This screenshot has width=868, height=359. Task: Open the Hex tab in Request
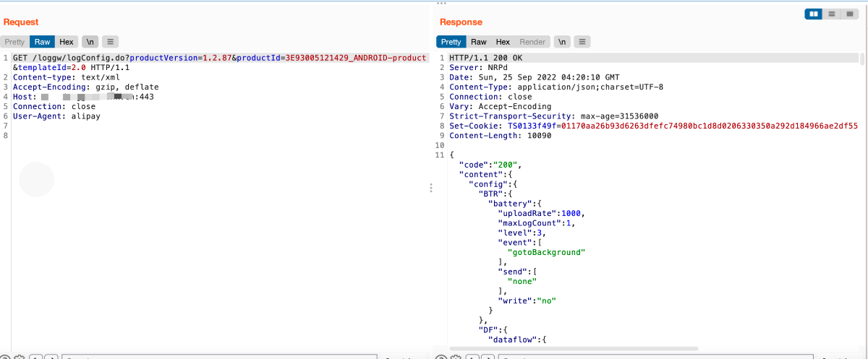pyautogui.click(x=67, y=42)
